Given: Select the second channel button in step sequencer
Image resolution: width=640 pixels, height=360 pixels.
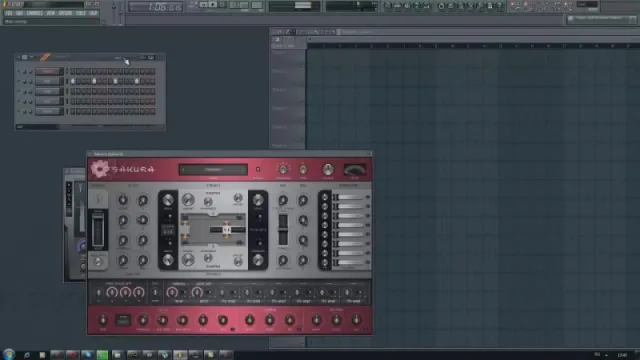Looking at the screenshot, I should tap(47, 81).
